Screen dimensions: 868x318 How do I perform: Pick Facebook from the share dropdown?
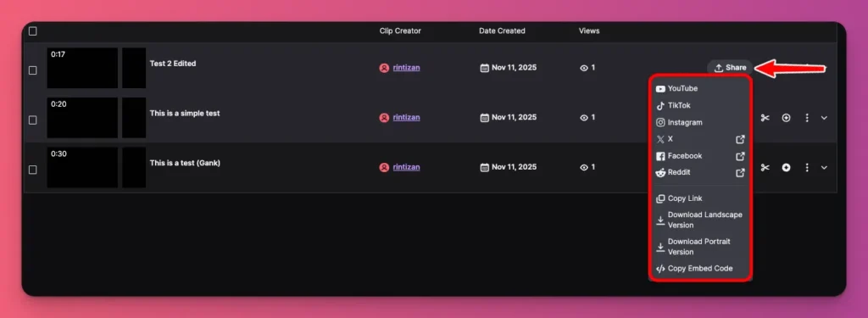point(700,156)
